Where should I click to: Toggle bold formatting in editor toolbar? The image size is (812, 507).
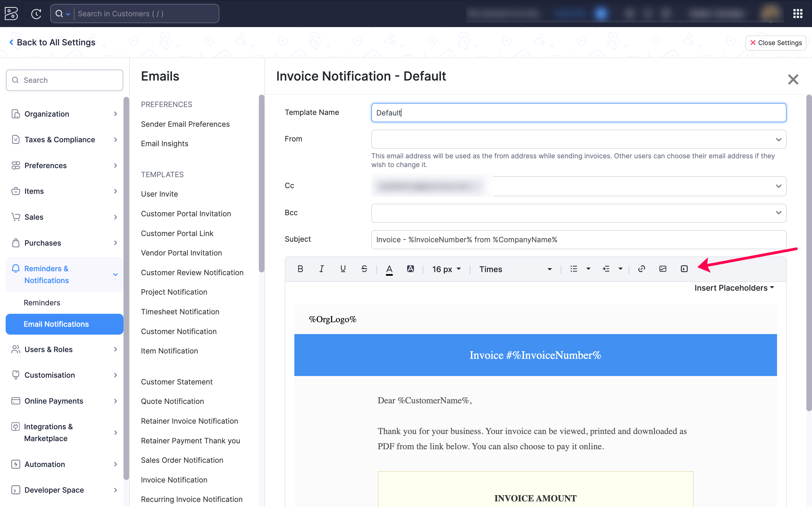click(300, 269)
